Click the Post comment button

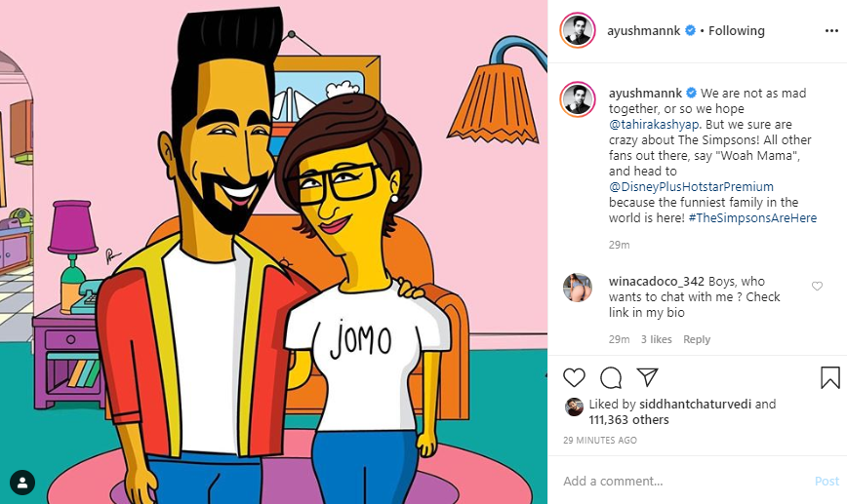[827, 481]
